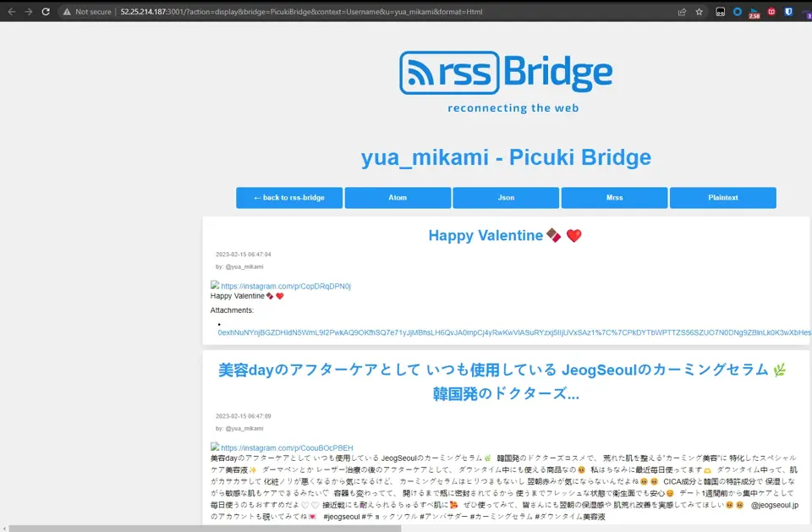Open the Not secure site warning
The width and height of the screenshot is (812, 532).
(87, 11)
